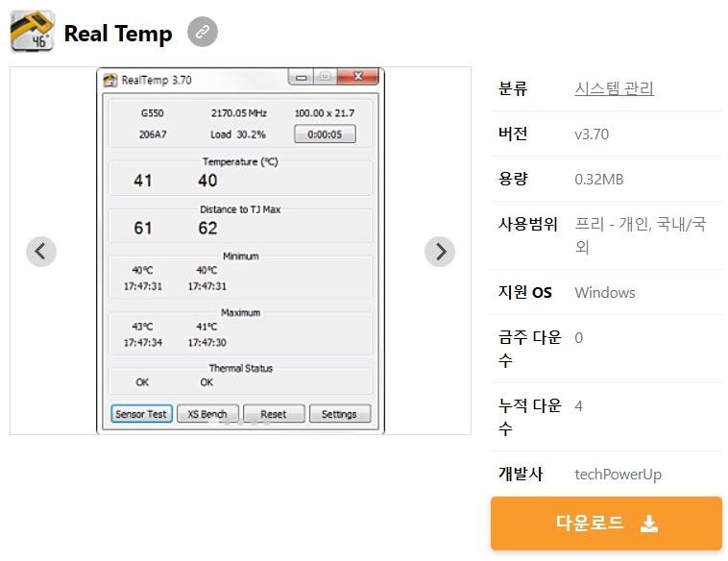Copy link using the chain icon

[x=203, y=32]
